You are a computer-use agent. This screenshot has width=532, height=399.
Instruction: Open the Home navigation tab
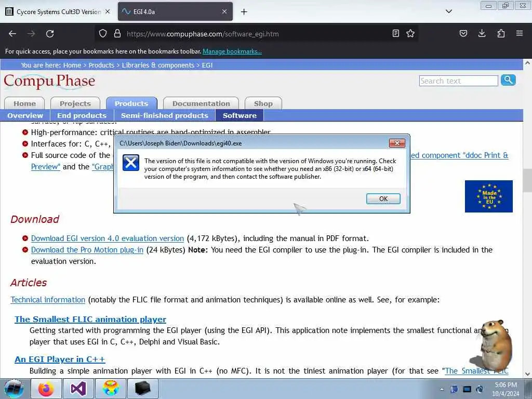click(x=24, y=103)
